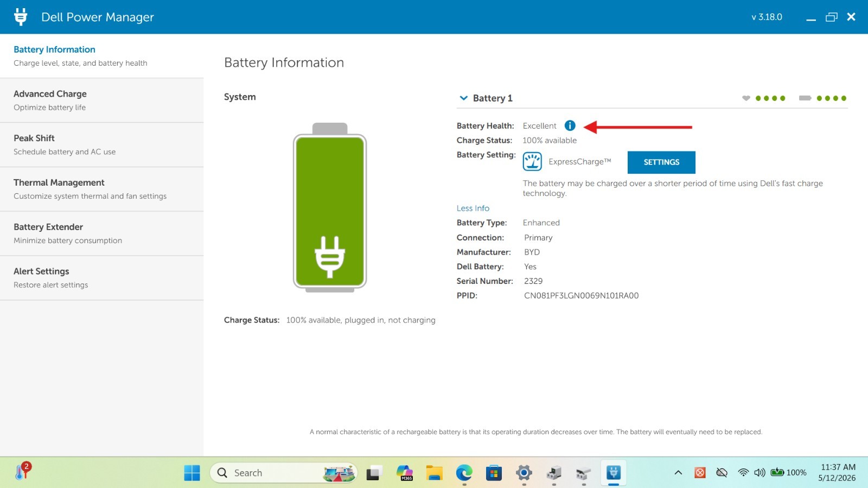This screenshot has height=488, width=868.
Task: Click the heart battery health indicator
Action: point(746,98)
